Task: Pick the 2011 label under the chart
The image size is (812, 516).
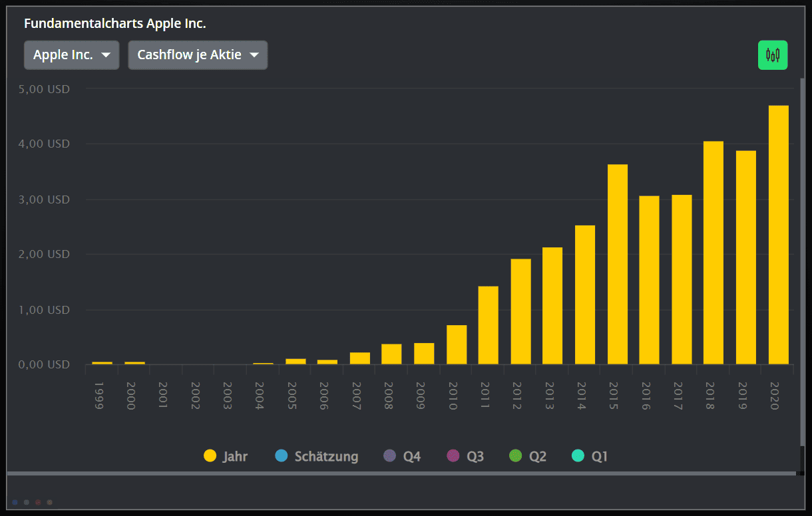Action: pos(485,395)
